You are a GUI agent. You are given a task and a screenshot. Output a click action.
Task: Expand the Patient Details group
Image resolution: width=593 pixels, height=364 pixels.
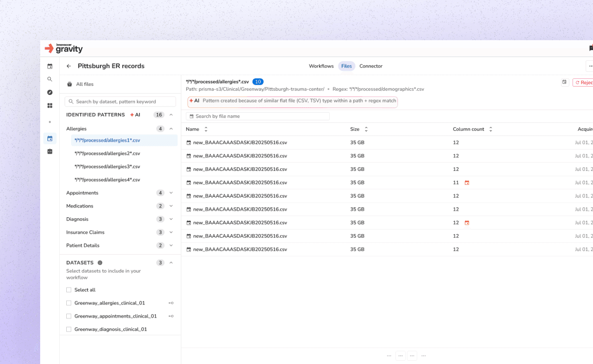171,245
